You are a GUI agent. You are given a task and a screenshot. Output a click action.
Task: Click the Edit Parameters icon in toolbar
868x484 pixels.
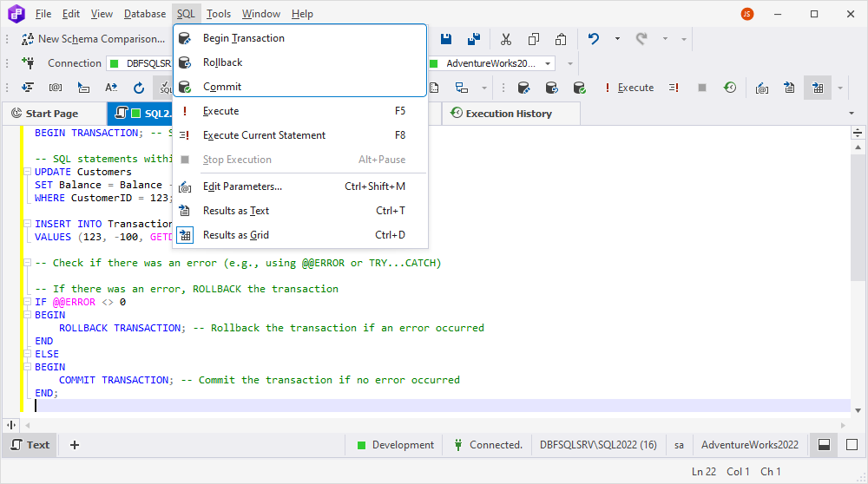click(x=762, y=88)
